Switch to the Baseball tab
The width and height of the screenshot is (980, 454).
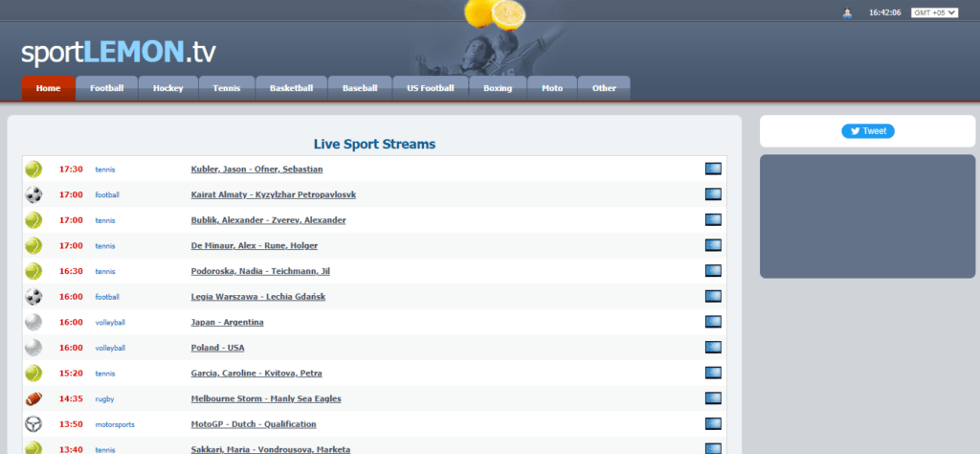(x=360, y=88)
